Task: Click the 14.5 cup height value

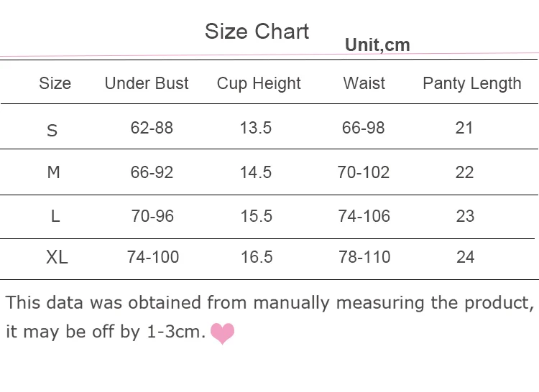Action: click(x=256, y=172)
